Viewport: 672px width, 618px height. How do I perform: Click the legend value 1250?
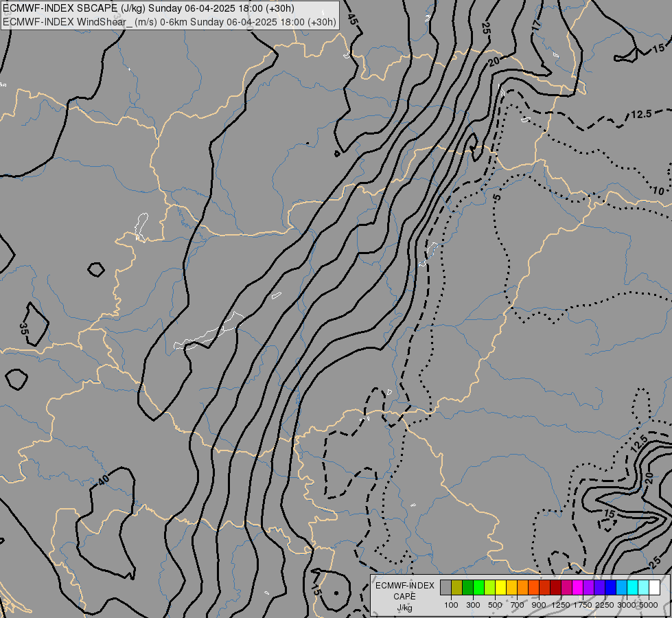(561, 605)
